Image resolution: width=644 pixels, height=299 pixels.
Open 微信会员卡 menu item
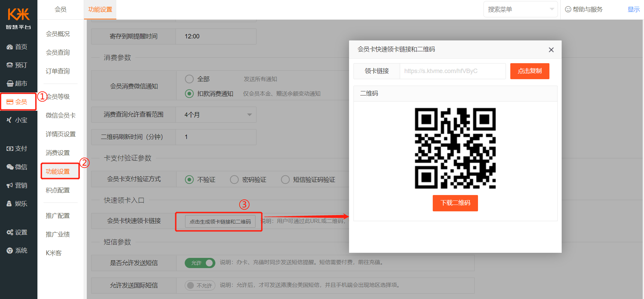pos(61,116)
